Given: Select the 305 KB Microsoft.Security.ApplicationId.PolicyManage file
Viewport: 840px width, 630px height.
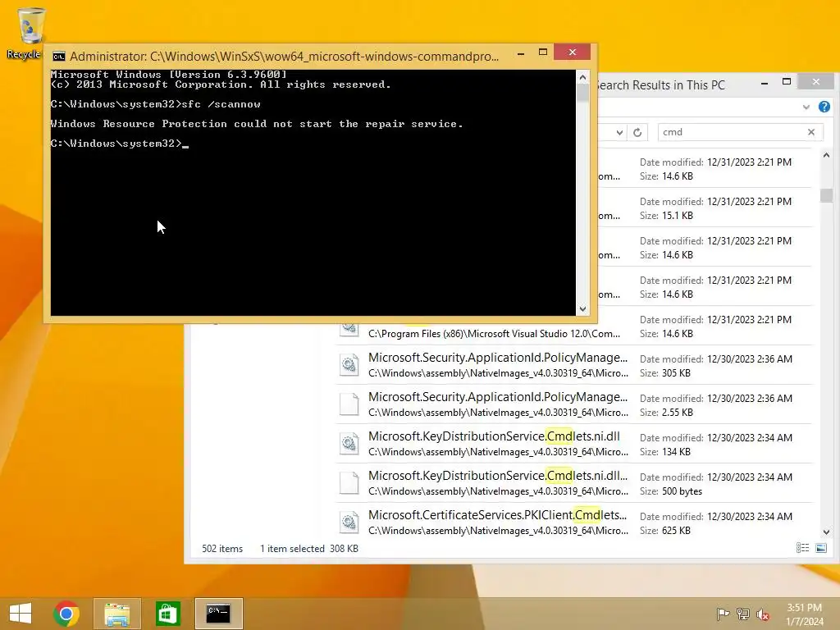Looking at the screenshot, I should click(x=573, y=365).
